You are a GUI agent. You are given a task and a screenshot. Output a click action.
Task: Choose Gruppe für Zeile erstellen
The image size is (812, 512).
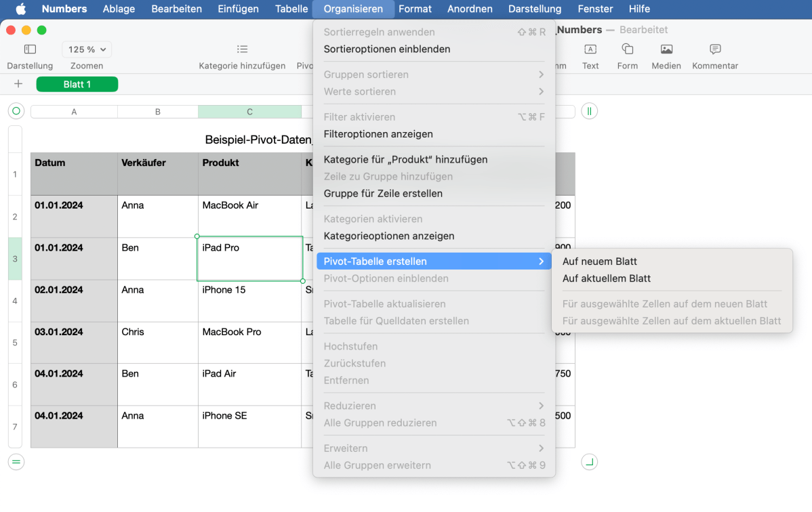click(434, 194)
